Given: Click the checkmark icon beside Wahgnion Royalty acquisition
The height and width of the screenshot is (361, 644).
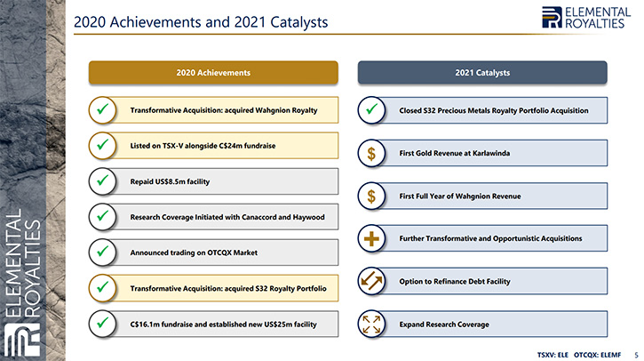Looking at the screenshot, I should point(103,110).
